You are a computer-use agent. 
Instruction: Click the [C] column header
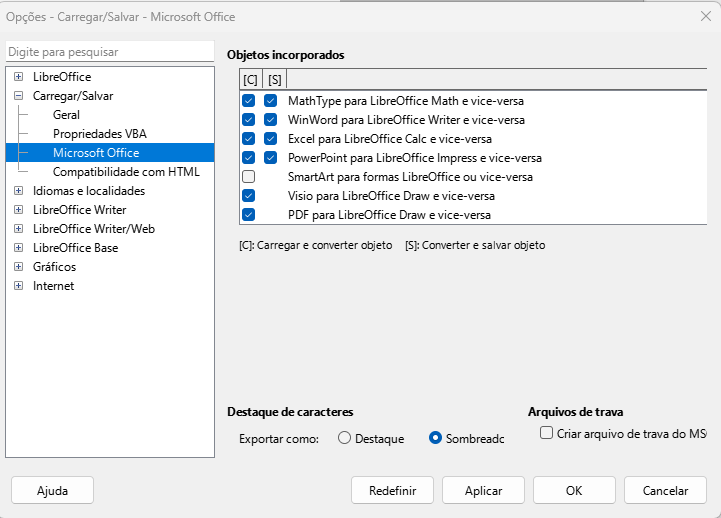pyautogui.click(x=251, y=80)
